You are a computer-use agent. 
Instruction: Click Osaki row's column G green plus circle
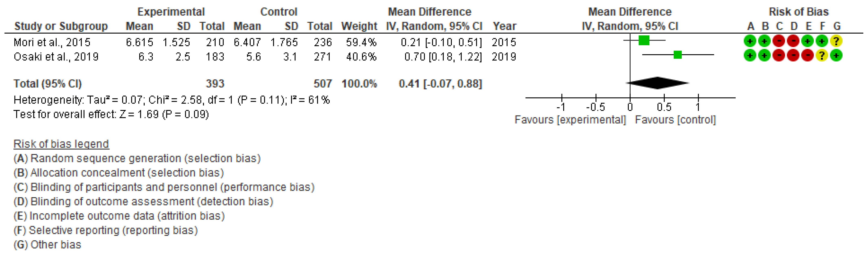pyautogui.click(x=836, y=55)
